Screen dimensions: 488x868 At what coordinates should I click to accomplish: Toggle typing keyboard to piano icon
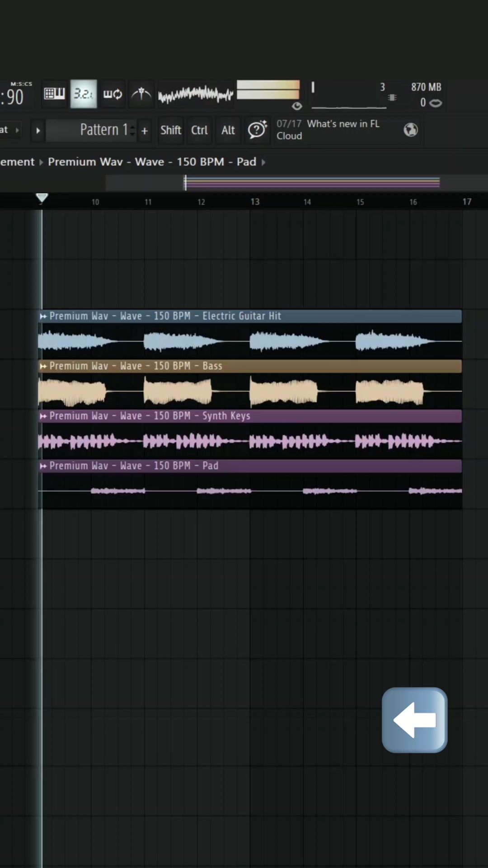coord(54,94)
